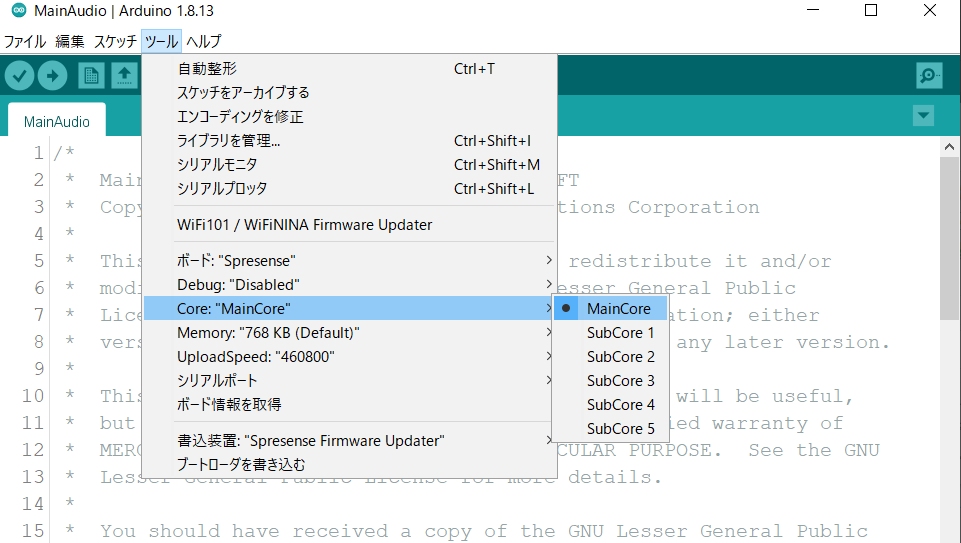Viewport: 961px width, 543px height.
Task: Click the Open sketch up-arrow icon
Action: point(124,76)
